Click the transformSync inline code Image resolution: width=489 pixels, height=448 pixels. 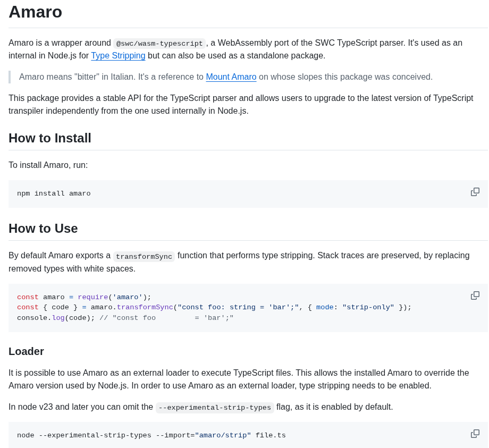click(144, 256)
